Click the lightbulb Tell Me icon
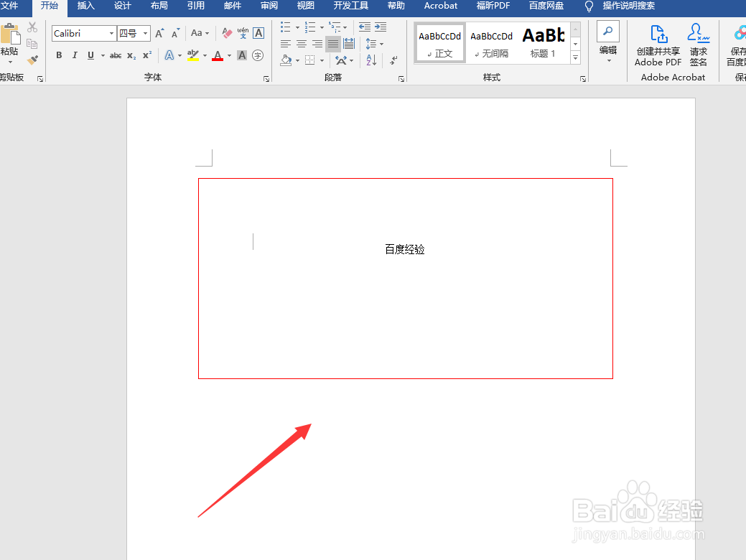746x560 pixels. click(589, 6)
